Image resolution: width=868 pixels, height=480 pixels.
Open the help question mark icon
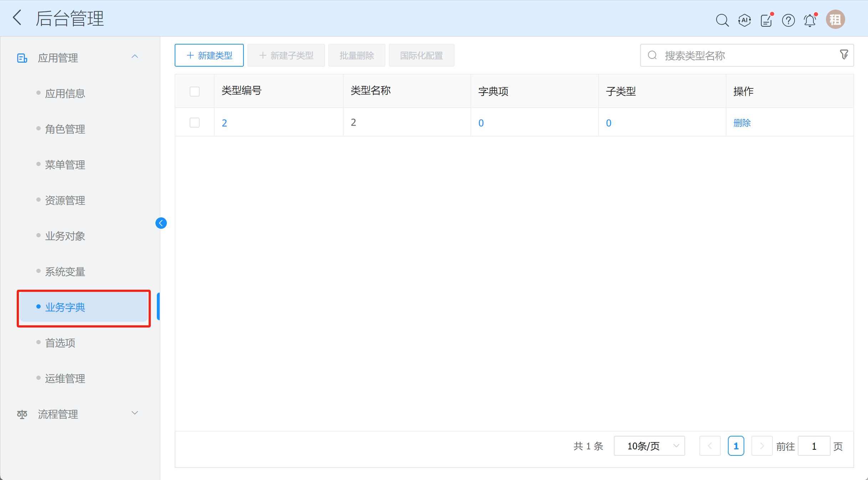click(x=788, y=20)
